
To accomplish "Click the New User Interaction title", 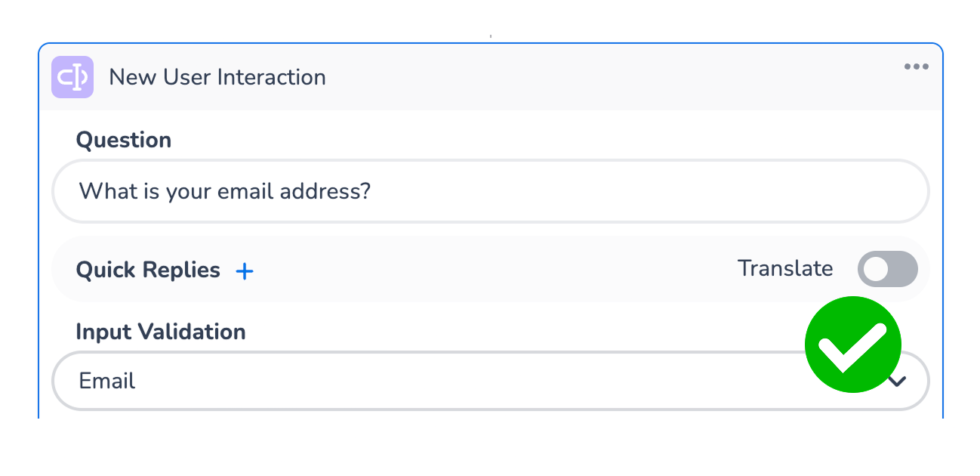I will point(217,77).
